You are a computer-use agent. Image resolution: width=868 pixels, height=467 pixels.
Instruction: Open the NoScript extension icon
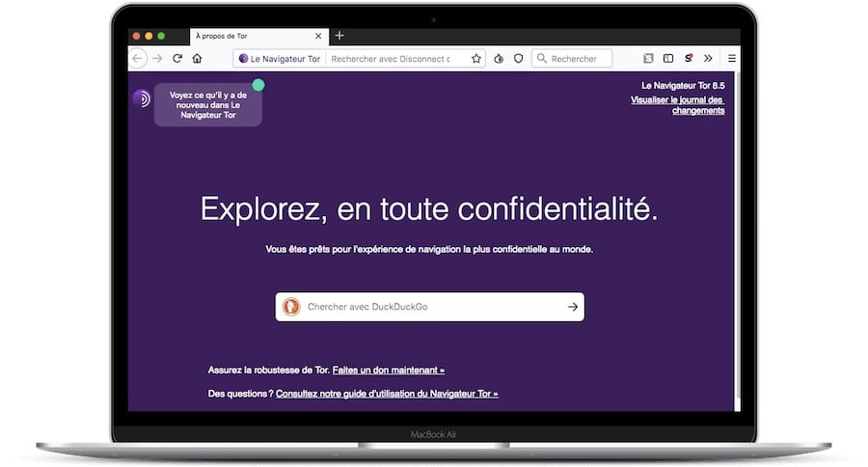689,58
